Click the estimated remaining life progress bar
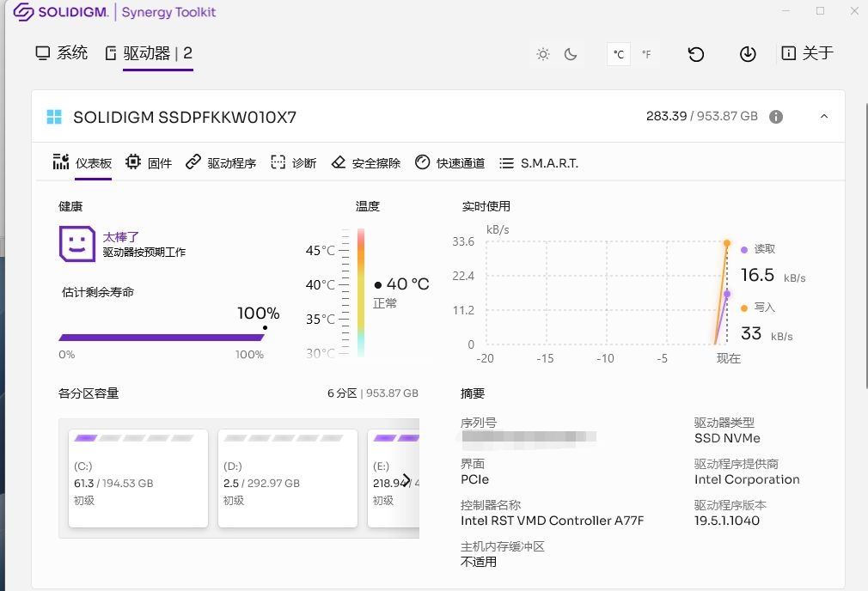868x591 pixels. (x=162, y=337)
